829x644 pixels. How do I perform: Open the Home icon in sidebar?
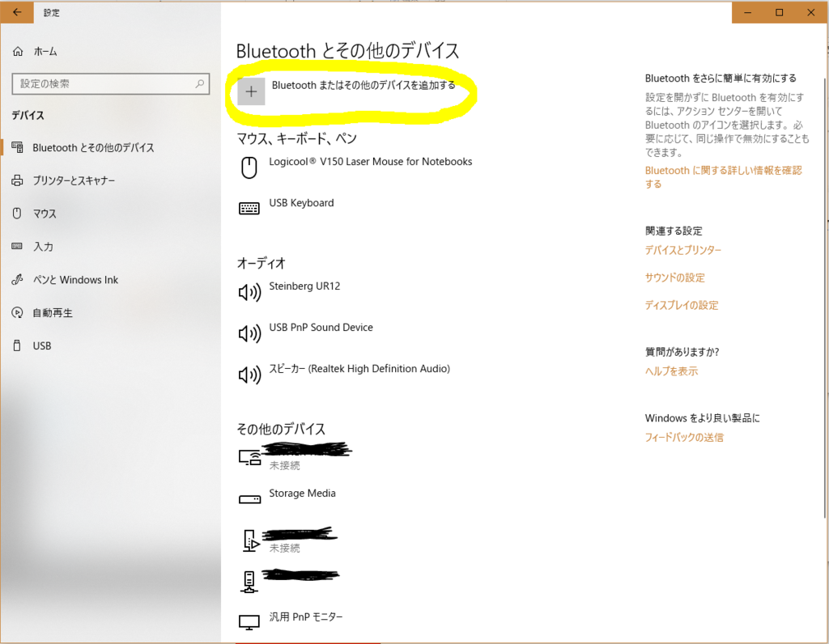(18, 51)
